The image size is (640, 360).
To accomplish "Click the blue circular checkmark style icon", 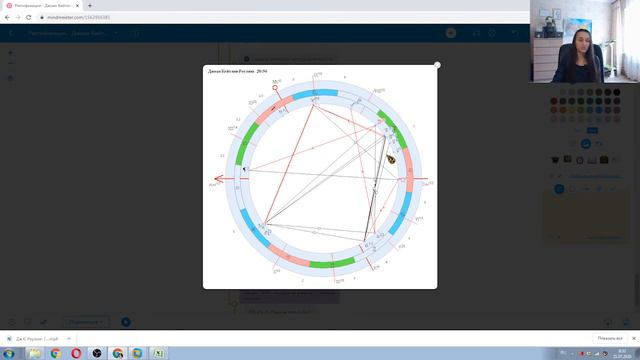I will pyautogui.click(x=586, y=144).
